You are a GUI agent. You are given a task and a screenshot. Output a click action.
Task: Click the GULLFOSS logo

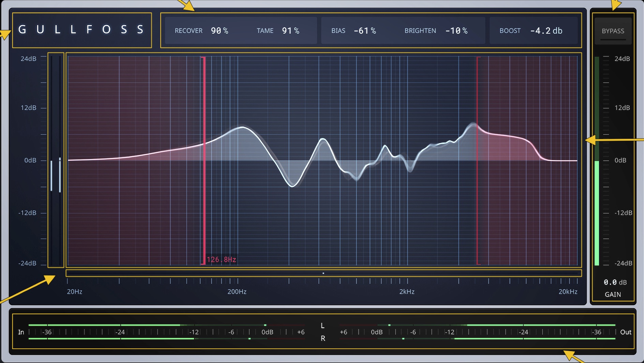click(x=81, y=30)
